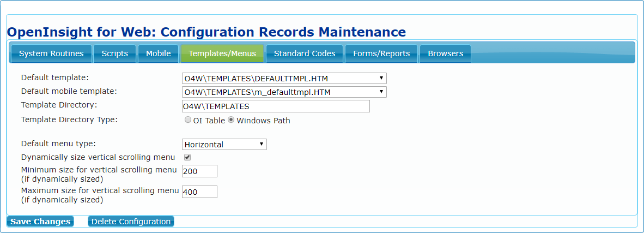Screen dimensions: 644x233
Task: Switch to the Browsers tab
Action: pyautogui.click(x=445, y=53)
